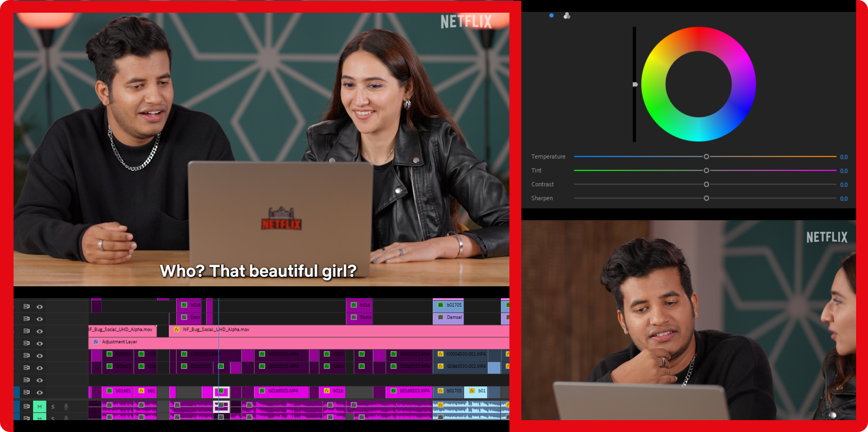Select the K0002S03.MP4 clip
Viewport: 868px width, 432px height.
[x=209, y=355]
